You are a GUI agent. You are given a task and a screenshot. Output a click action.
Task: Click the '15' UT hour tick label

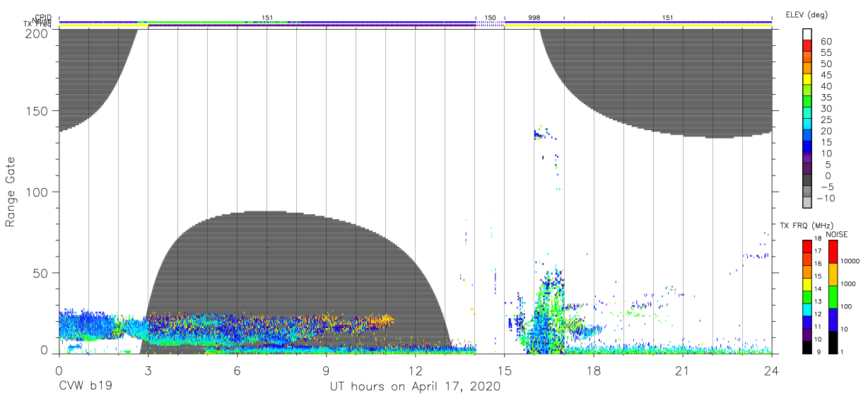(x=504, y=370)
